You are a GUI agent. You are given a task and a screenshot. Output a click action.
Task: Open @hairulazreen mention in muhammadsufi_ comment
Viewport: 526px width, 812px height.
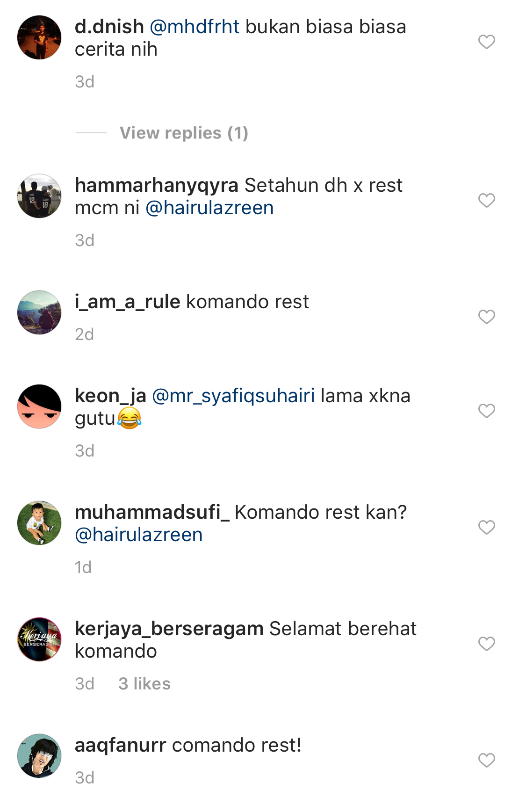coord(139,535)
